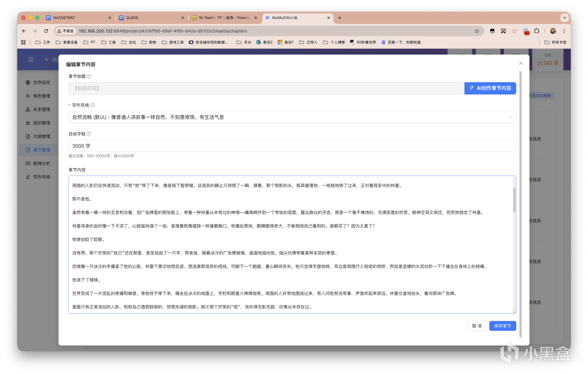Open the Chrome profile avatar

click(553, 31)
